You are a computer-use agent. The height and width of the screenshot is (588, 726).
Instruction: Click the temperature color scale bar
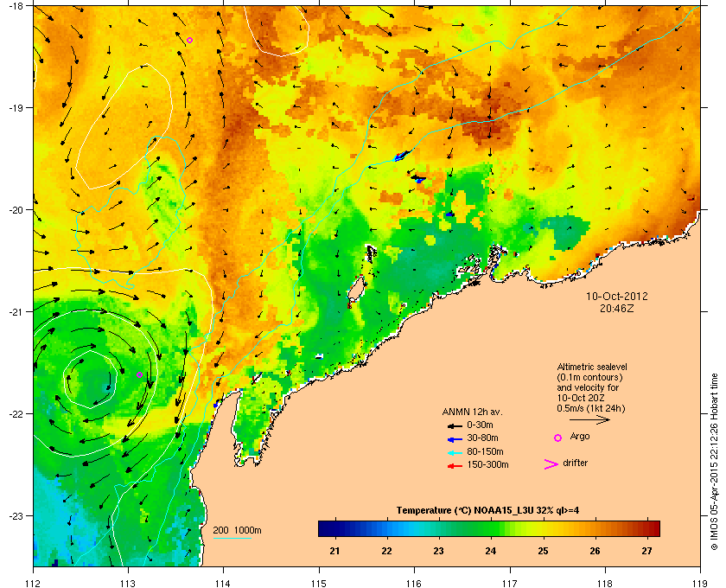pyautogui.click(x=489, y=528)
